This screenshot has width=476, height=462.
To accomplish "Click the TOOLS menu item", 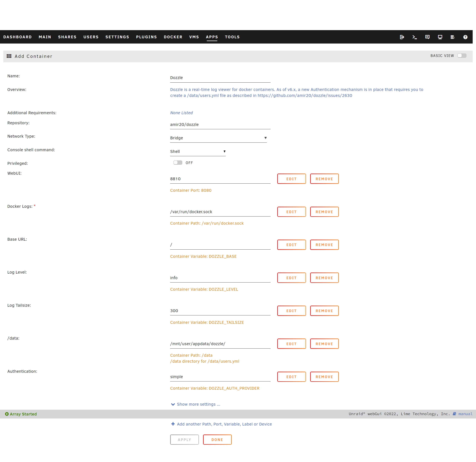I will coord(232,37).
